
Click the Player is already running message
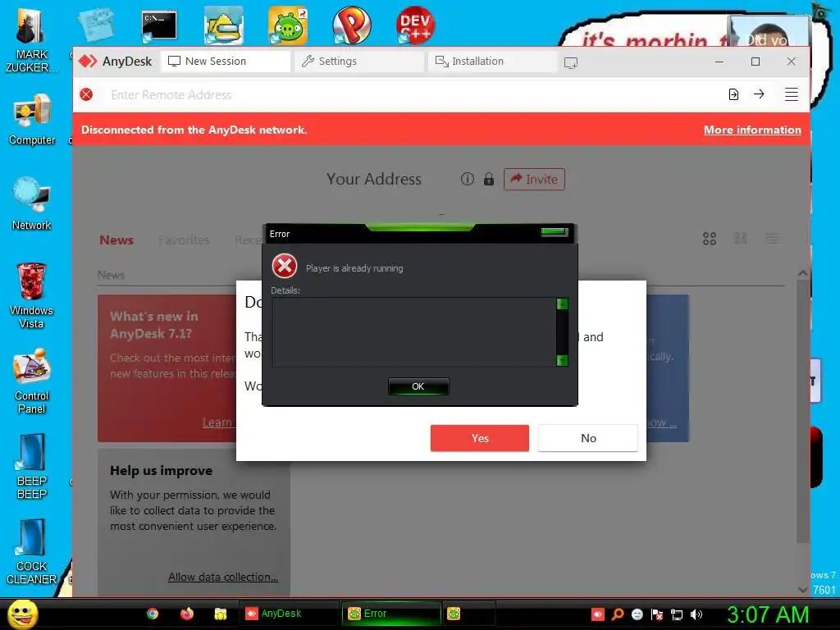(354, 268)
